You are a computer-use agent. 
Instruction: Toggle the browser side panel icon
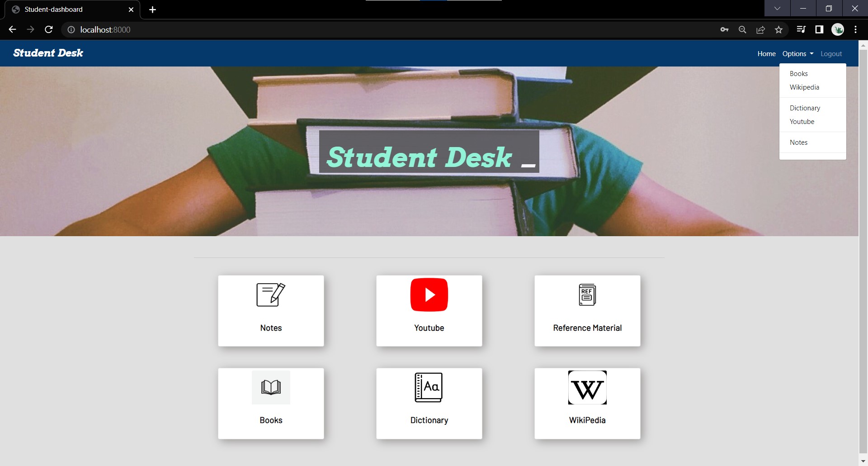pos(819,29)
